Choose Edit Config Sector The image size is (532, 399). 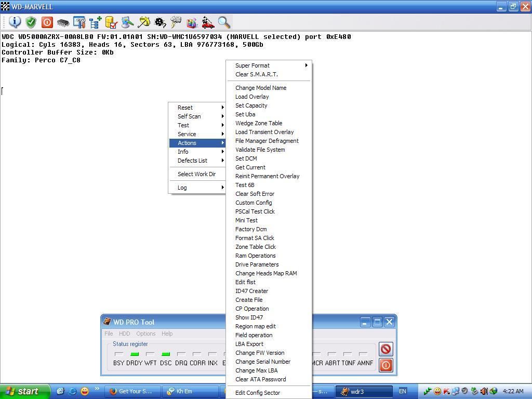[269, 393]
